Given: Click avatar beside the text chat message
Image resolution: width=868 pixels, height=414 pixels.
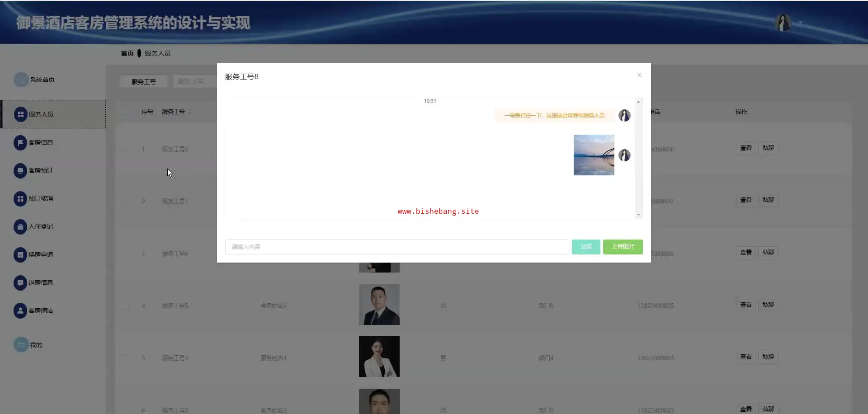Looking at the screenshot, I should 624,115.
